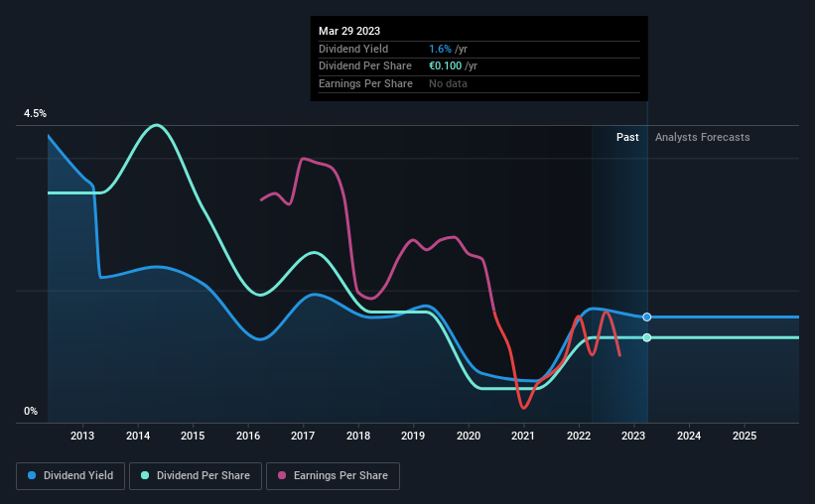Toggle the Earnings Per Share legend button
The image size is (815, 504).
tap(333, 476)
